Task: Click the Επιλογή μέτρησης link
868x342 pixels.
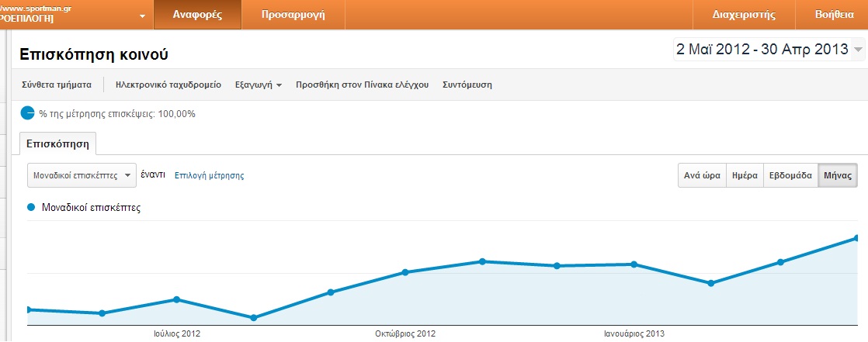Action: tap(209, 176)
